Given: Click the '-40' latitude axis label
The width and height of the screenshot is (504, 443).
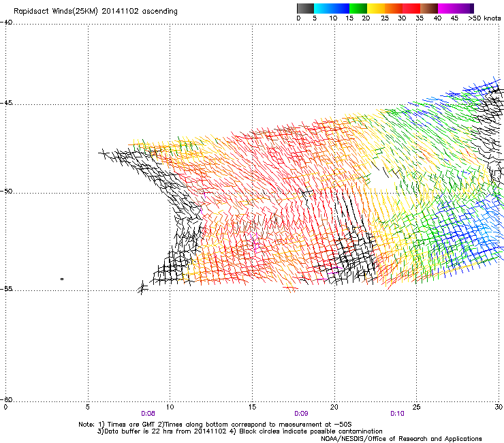Looking at the screenshot, I should [6, 22].
